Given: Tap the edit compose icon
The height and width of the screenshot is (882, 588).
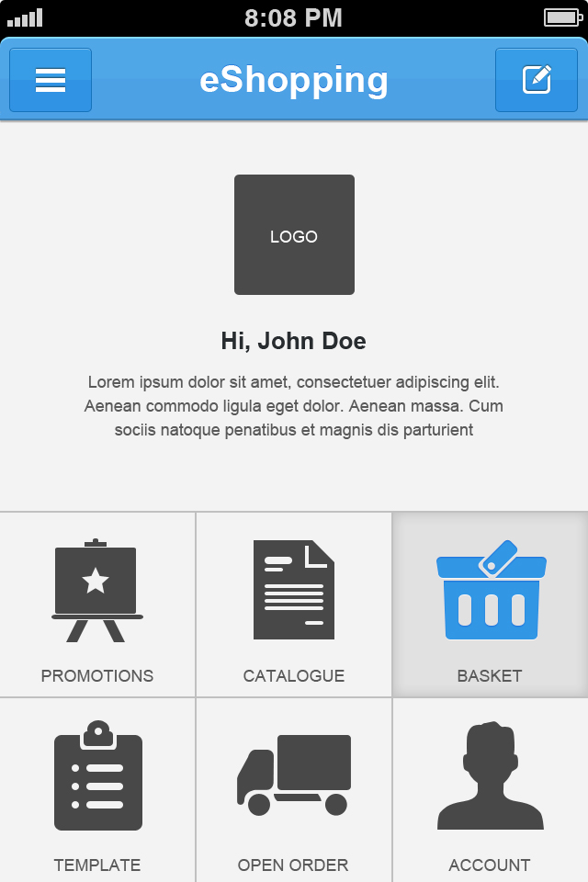Looking at the screenshot, I should (537, 80).
